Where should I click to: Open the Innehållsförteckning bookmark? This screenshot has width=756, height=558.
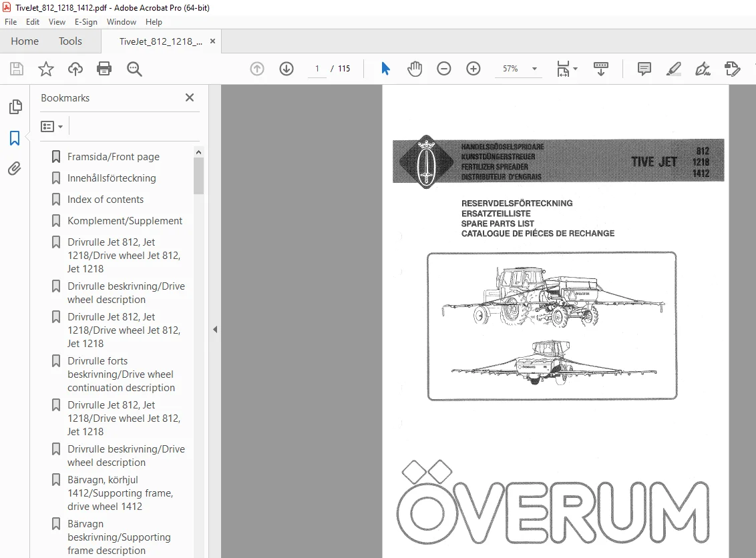point(112,178)
